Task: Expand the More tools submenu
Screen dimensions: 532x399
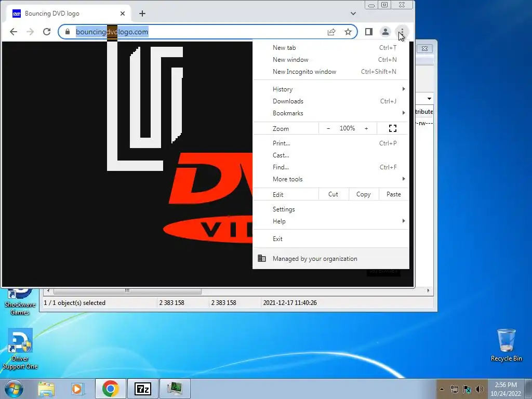Action: tap(331, 179)
